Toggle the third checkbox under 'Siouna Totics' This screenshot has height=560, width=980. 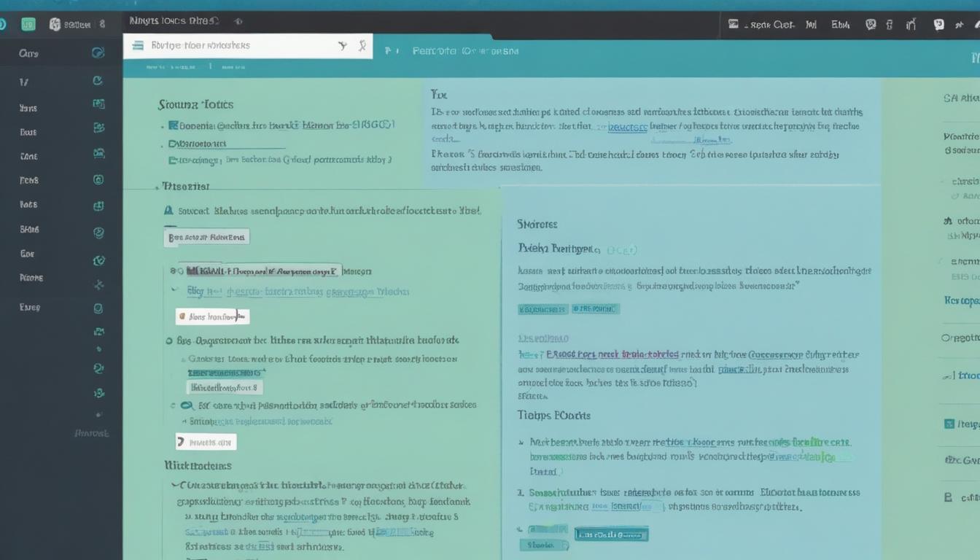[x=172, y=160]
